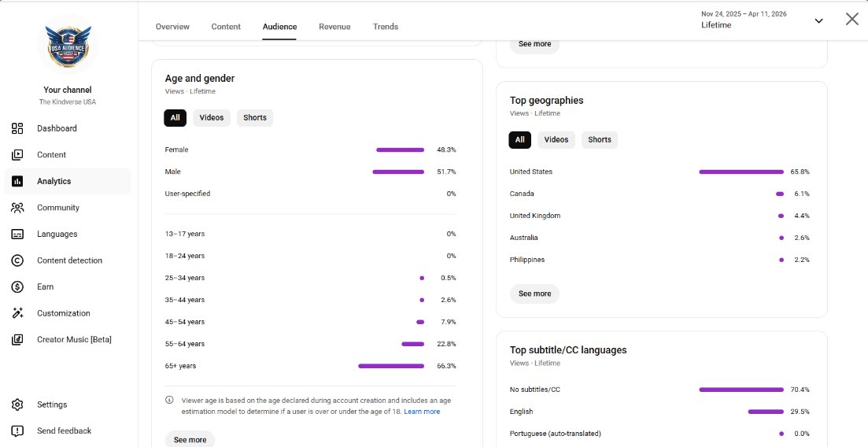Select Videos filter in Top geographies
Image resolution: width=868 pixels, height=447 pixels.
tap(556, 140)
